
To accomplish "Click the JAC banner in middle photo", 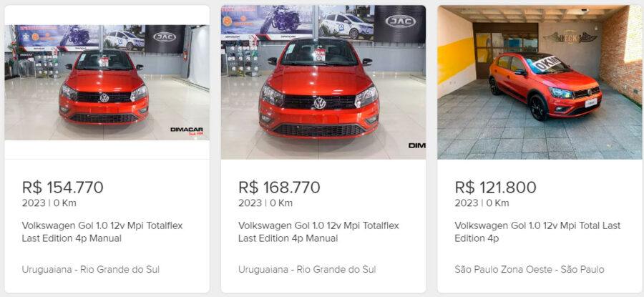I will point(400,22).
